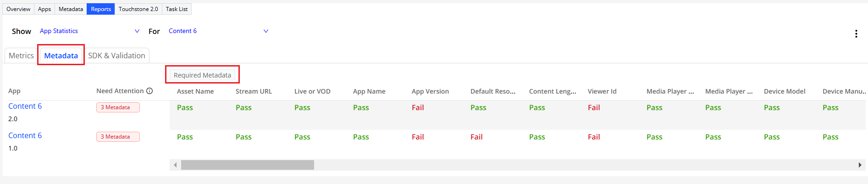868x184 pixels.
Task: Click the Need Attention info icon
Action: pyautogui.click(x=149, y=91)
